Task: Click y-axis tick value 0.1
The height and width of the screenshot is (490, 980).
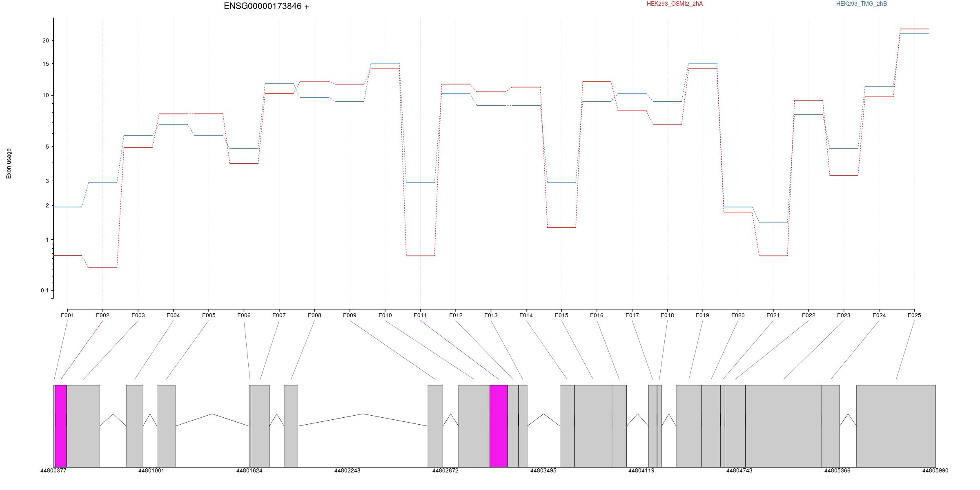Action: pos(45,291)
